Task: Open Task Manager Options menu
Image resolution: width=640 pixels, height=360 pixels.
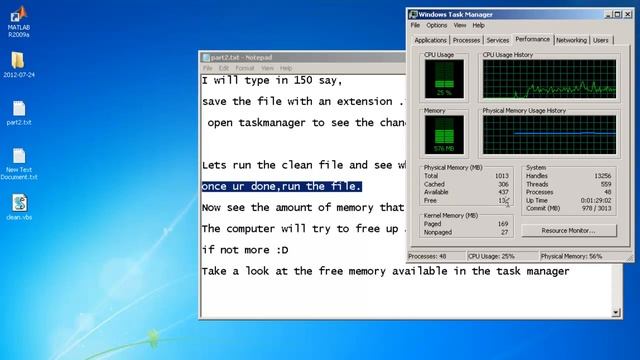Action: click(437, 25)
